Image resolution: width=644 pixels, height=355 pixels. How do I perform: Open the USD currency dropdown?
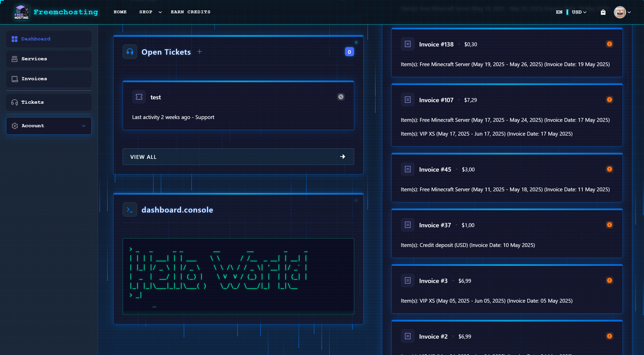coord(579,12)
